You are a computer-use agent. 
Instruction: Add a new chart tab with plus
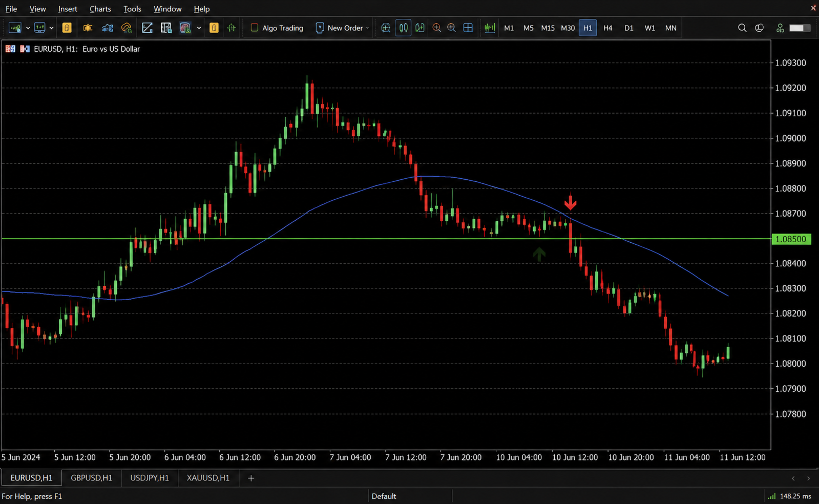coord(251,478)
